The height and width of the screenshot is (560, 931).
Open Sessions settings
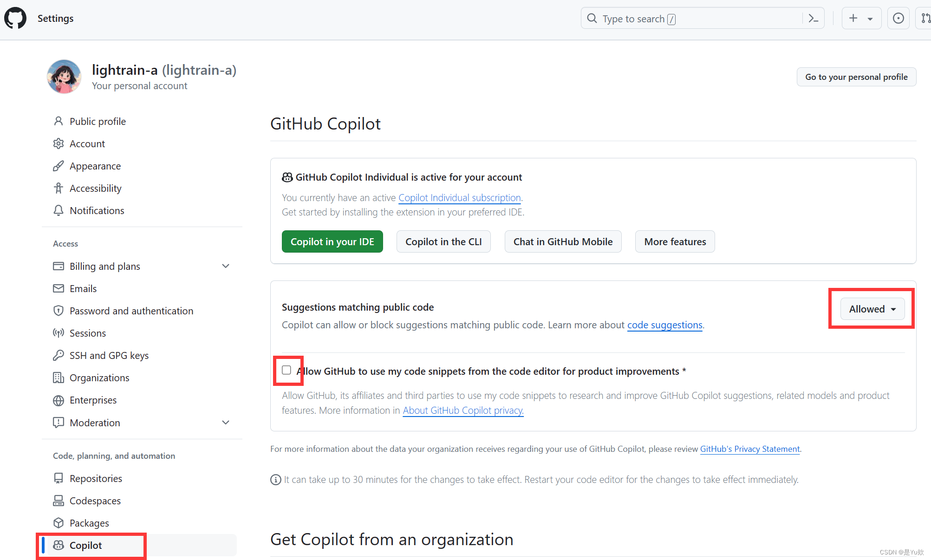[88, 333]
